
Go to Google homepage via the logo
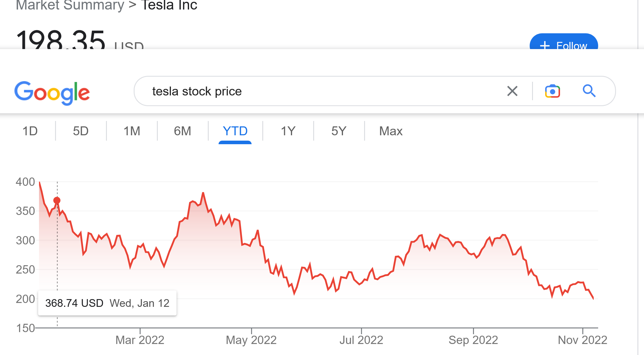52,92
